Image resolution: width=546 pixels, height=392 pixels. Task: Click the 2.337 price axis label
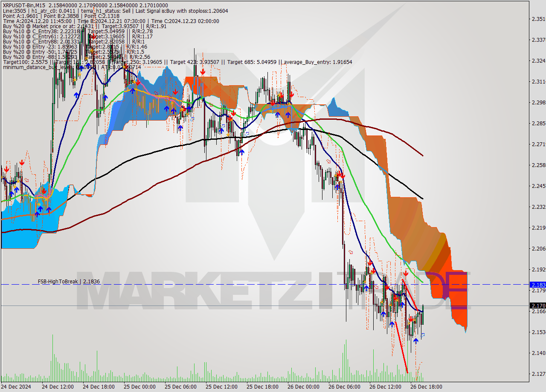(538, 40)
